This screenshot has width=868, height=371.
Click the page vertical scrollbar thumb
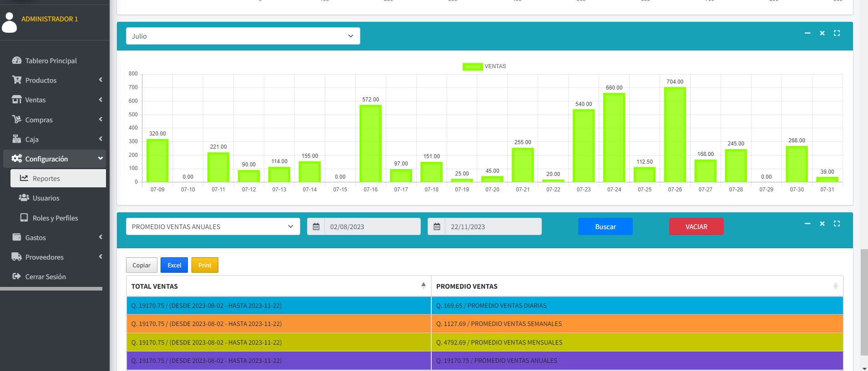coord(864,302)
